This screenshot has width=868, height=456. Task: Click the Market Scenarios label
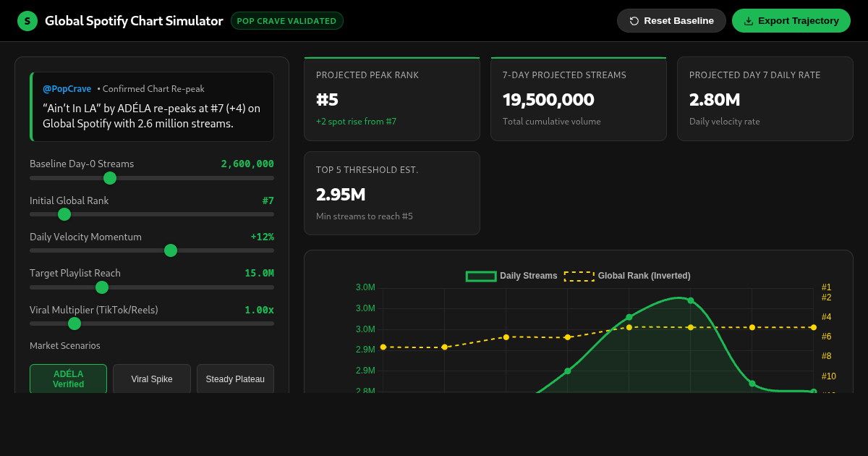point(65,346)
